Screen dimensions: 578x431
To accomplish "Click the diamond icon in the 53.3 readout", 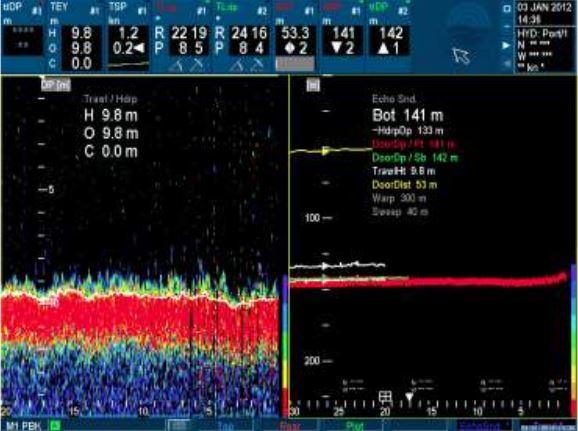I will tap(290, 49).
